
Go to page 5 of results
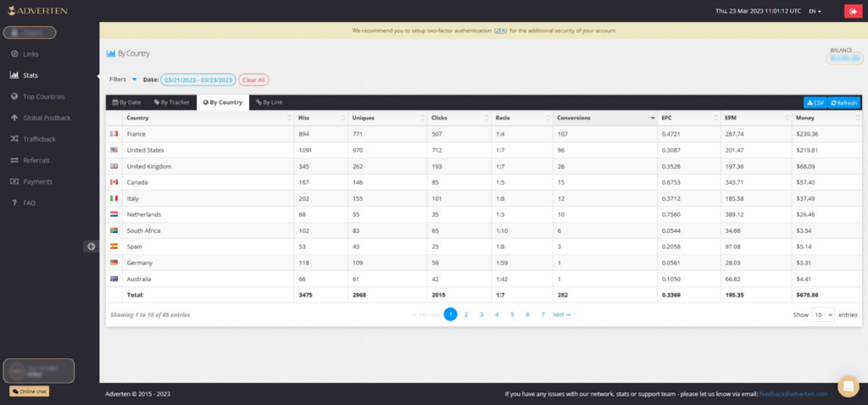coord(512,314)
